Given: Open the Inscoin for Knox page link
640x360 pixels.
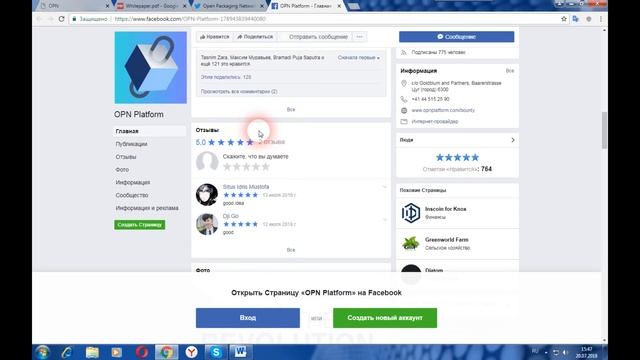Looking at the screenshot, I should tap(445, 209).
